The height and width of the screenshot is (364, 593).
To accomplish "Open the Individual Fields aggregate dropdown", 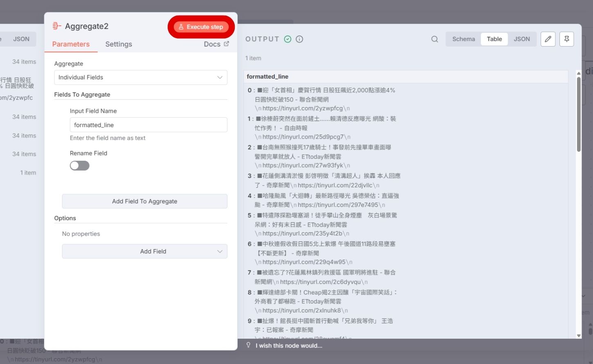I will 141,77.
